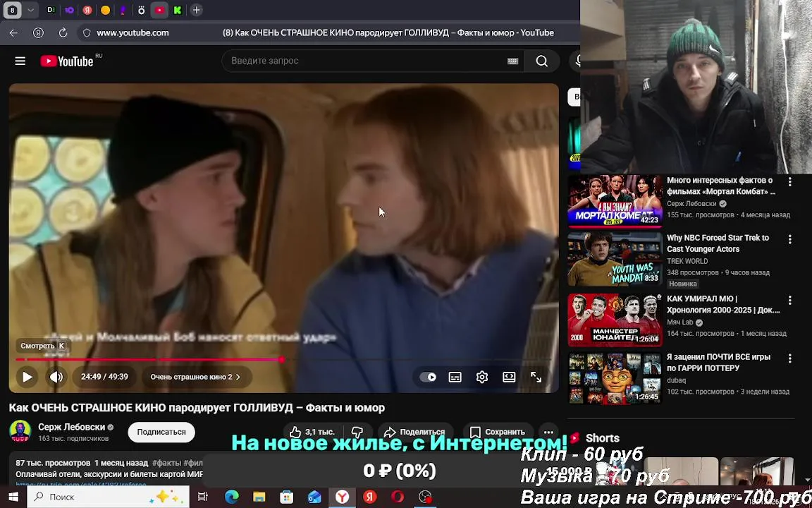Switch to the Kick green K tab
The height and width of the screenshot is (508, 812).
point(178,10)
